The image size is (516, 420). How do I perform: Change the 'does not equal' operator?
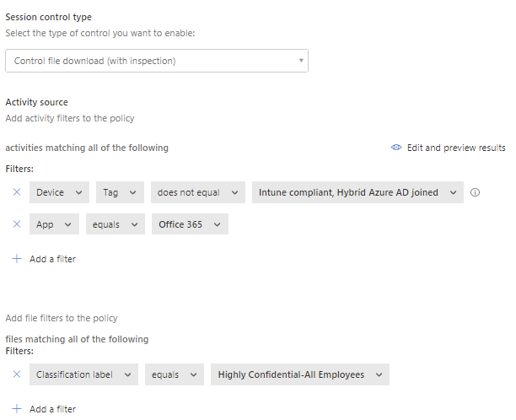[x=198, y=192]
